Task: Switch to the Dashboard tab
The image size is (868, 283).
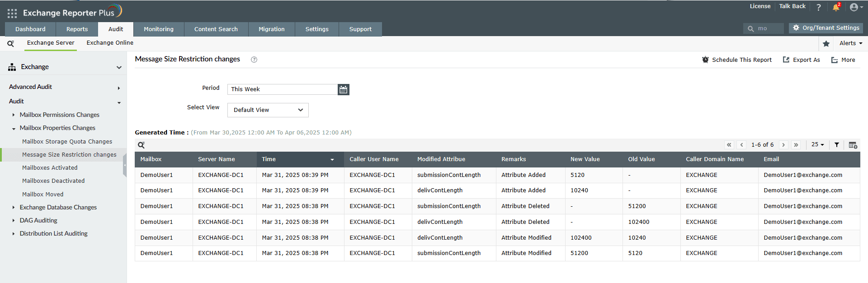Action: point(30,29)
